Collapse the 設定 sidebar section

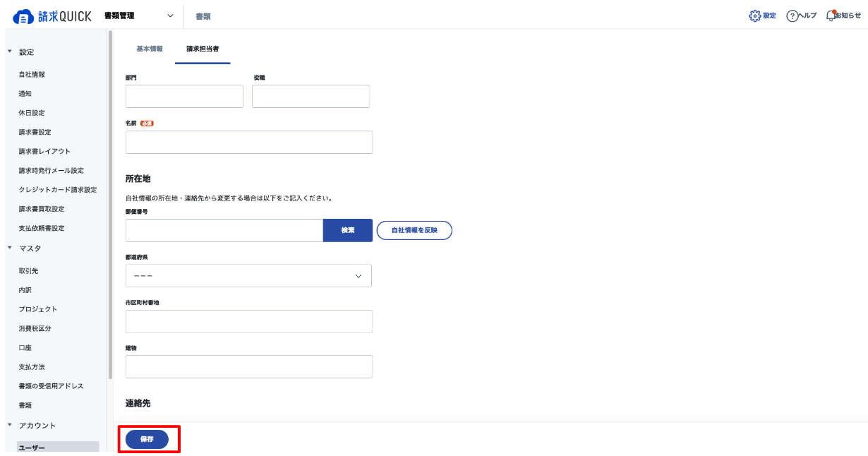point(10,52)
